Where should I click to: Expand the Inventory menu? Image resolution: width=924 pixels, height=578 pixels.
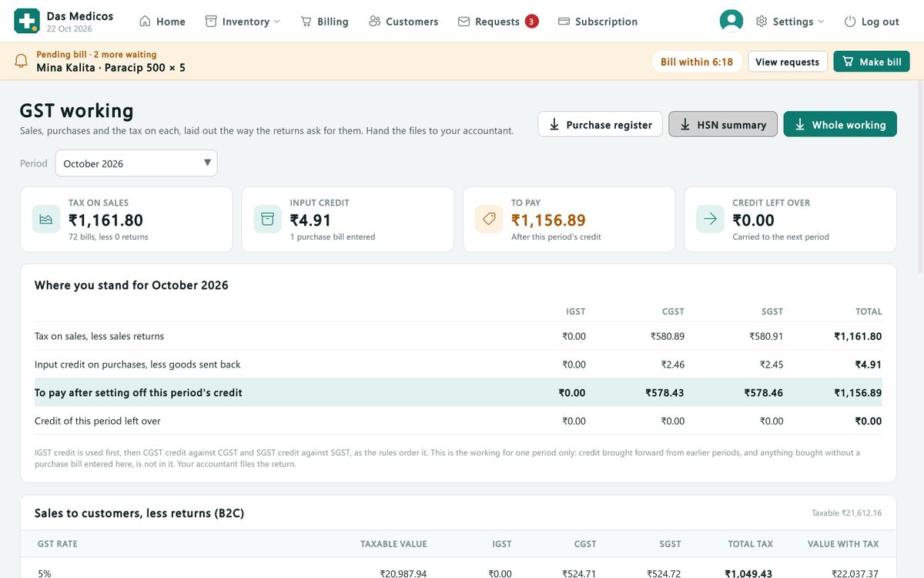[x=243, y=22]
